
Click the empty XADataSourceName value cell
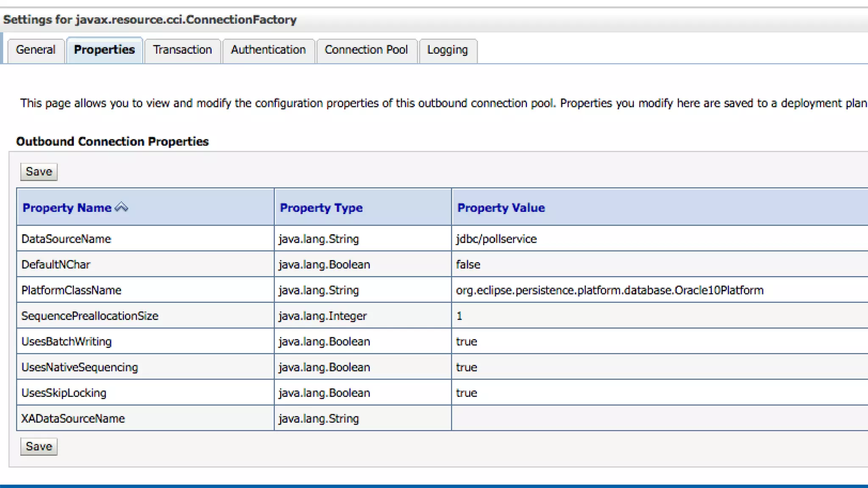pos(636,419)
